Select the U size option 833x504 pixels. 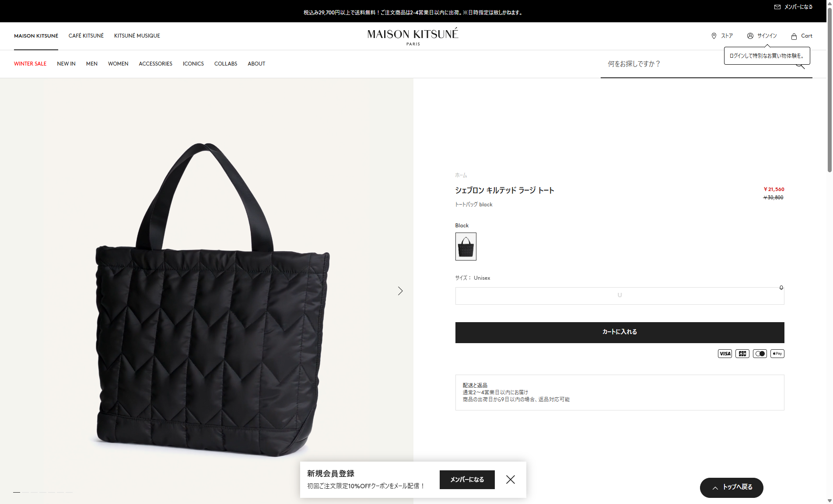point(619,296)
